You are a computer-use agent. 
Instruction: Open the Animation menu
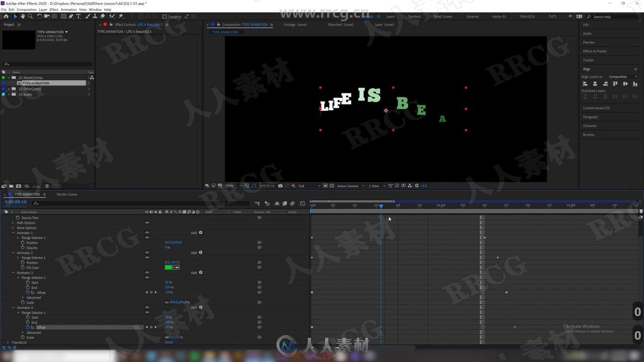[x=68, y=10]
